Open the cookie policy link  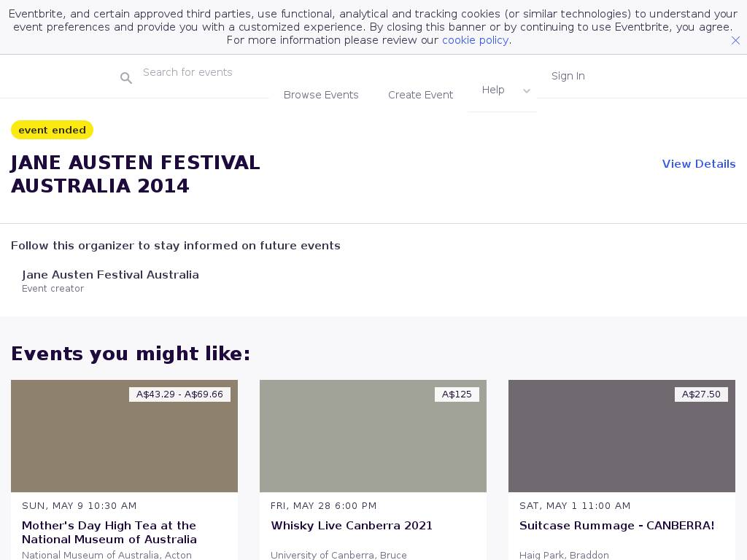(x=475, y=40)
